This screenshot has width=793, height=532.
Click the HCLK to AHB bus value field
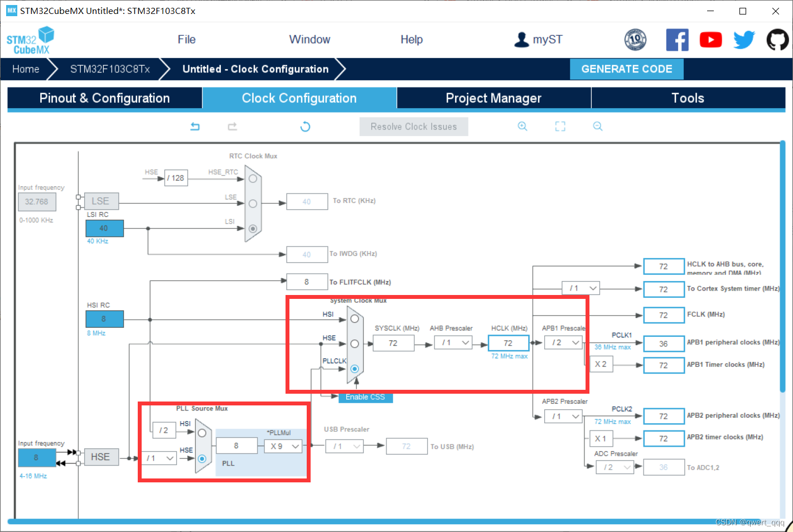(x=664, y=267)
